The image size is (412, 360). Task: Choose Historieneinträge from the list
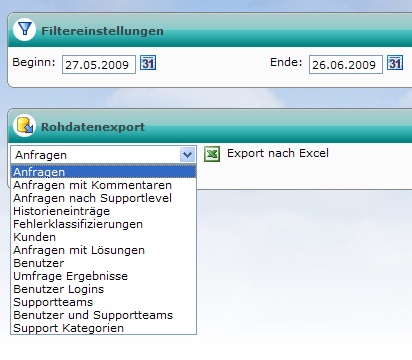pos(103,211)
